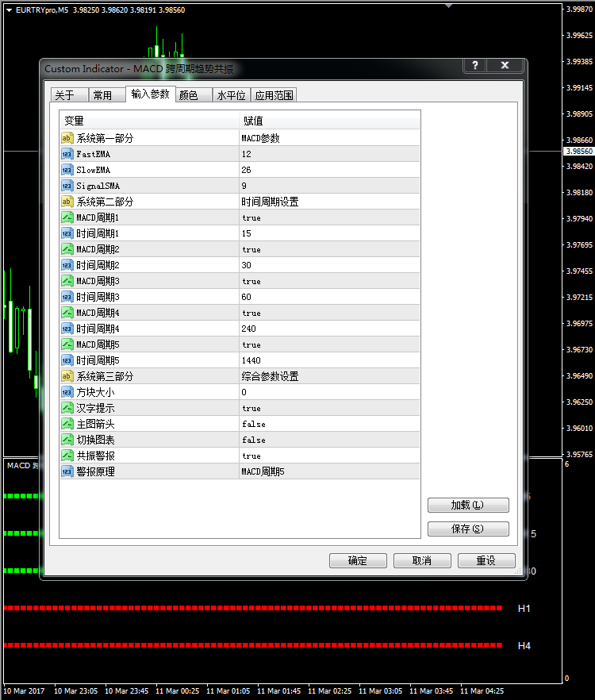
Task: Edit the 时间周期5 value 1440
Action: coord(329,360)
